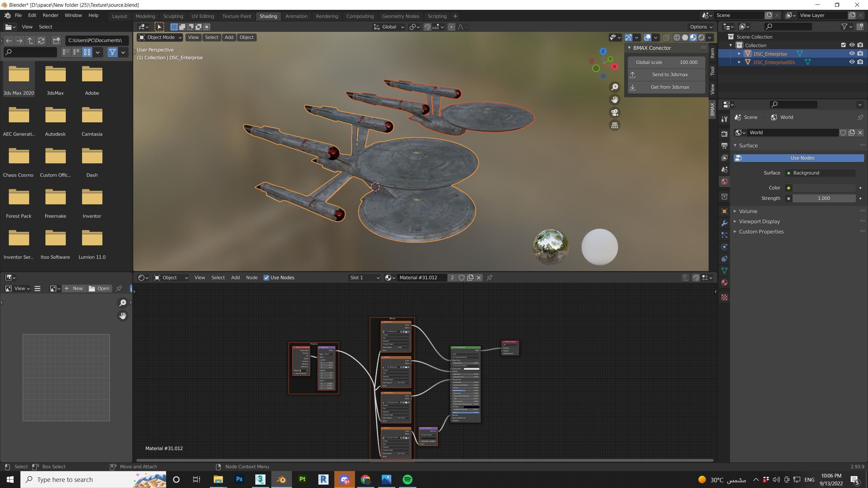
Task: Open Object Mode dropdown
Action: tap(160, 38)
